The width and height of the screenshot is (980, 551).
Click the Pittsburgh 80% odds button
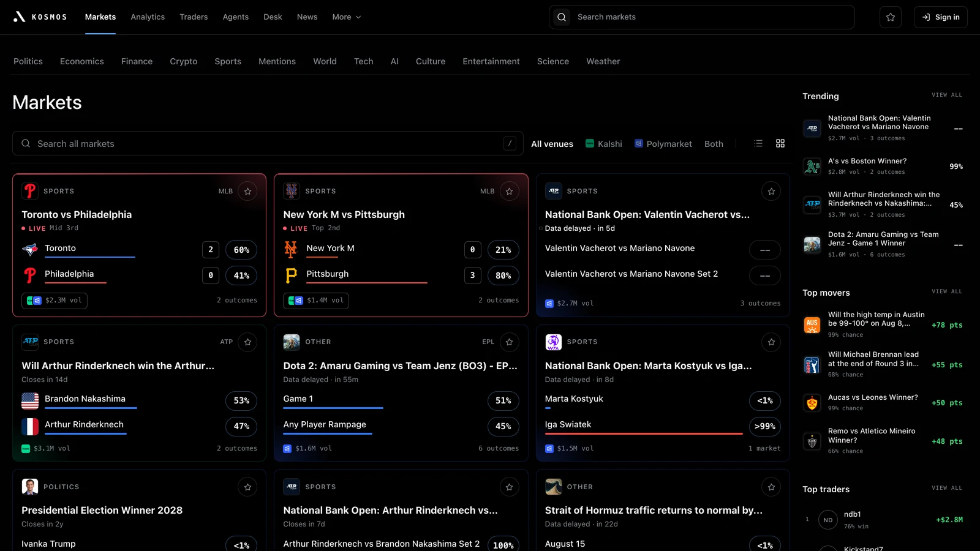(503, 275)
